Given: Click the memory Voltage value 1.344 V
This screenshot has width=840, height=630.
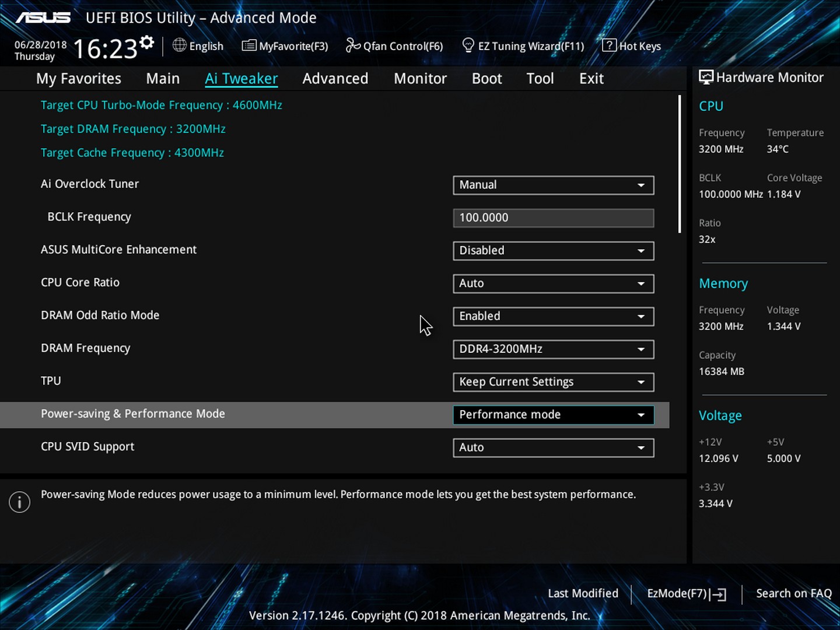Looking at the screenshot, I should [x=784, y=327].
